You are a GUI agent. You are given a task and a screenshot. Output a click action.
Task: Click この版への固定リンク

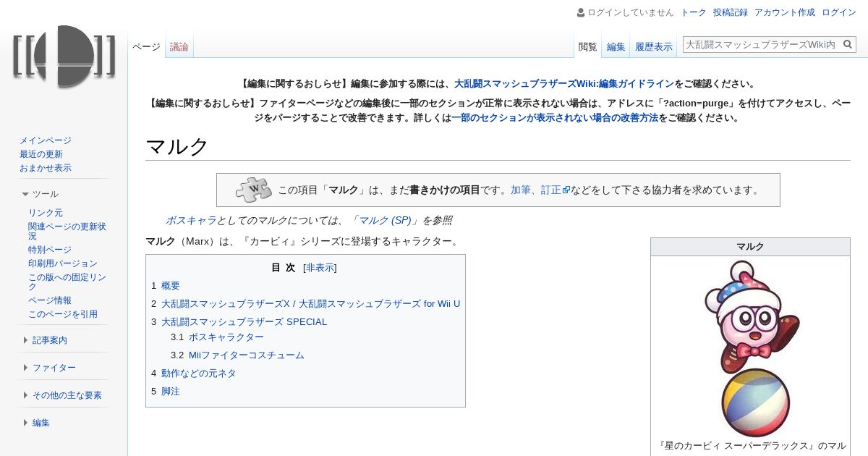point(67,282)
